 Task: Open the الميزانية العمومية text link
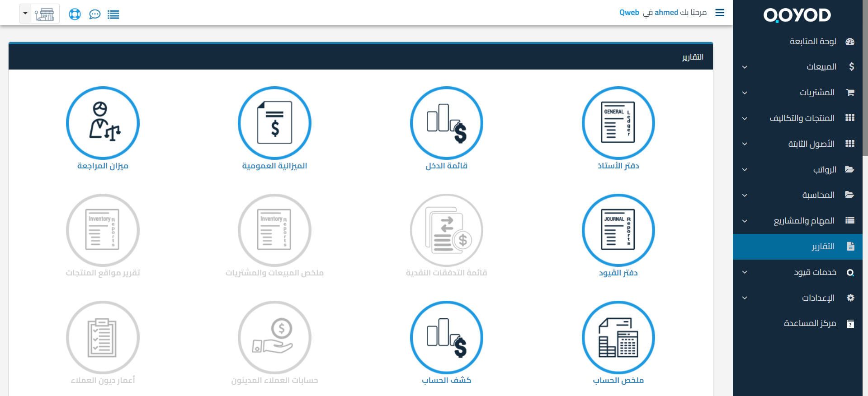coord(274,166)
